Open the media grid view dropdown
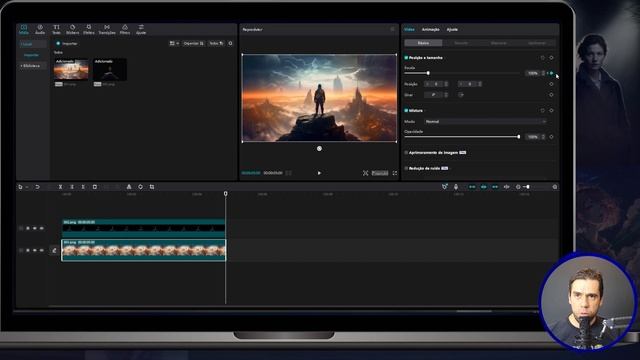 (174, 43)
